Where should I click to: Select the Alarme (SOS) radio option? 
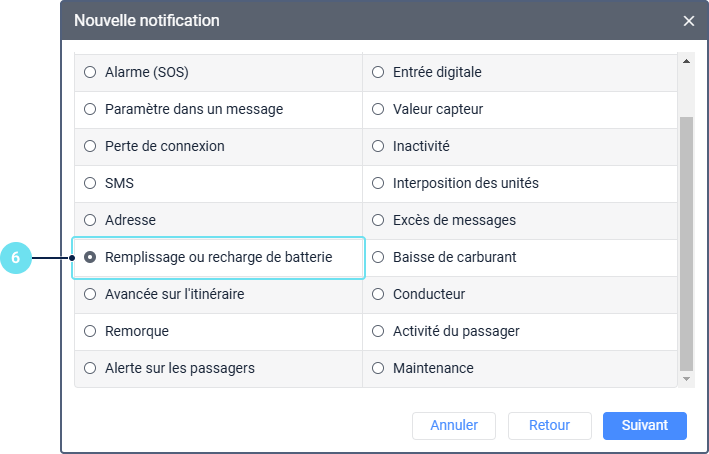click(90, 72)
